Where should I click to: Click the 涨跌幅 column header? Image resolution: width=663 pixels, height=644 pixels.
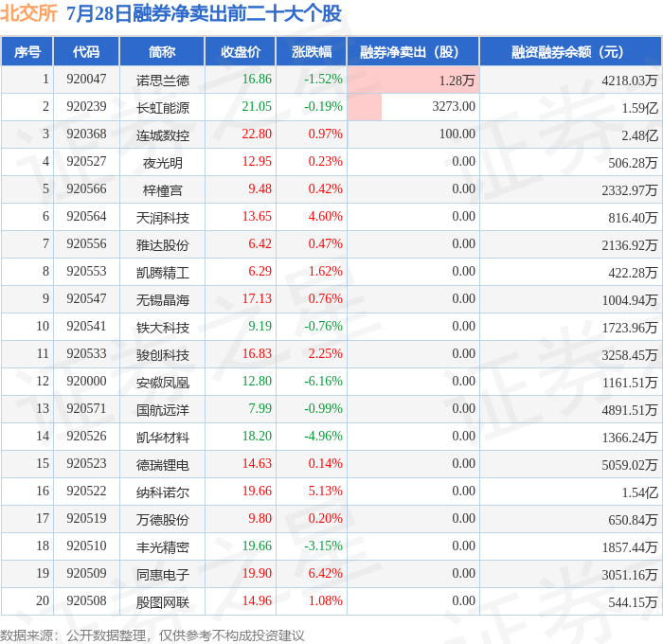coord(312,51)
